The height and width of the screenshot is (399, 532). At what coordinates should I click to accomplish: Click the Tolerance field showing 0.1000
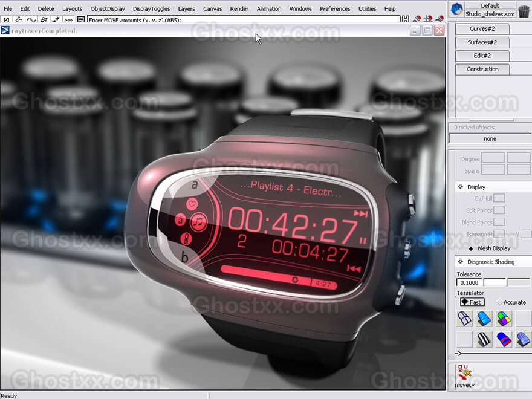pyautogui.click(x=469, y=283)
